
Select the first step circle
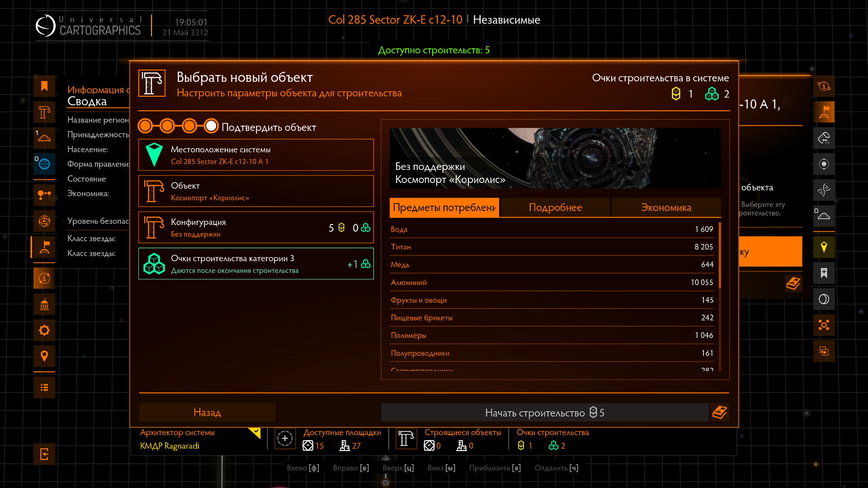pos(145,126)
